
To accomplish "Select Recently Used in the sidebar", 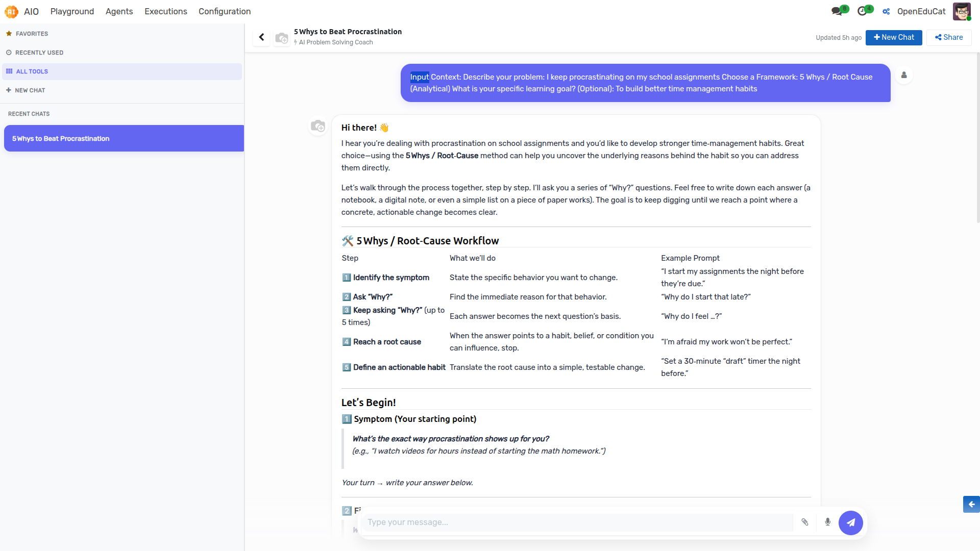I will click(x=122, y=53).
